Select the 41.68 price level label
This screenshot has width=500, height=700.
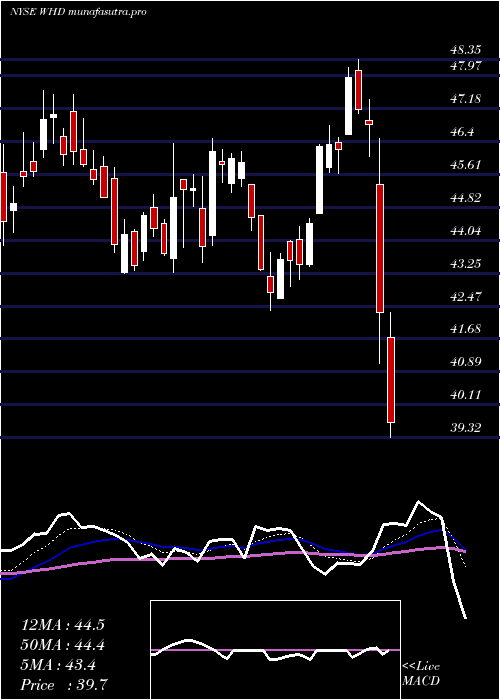point(466,329)
